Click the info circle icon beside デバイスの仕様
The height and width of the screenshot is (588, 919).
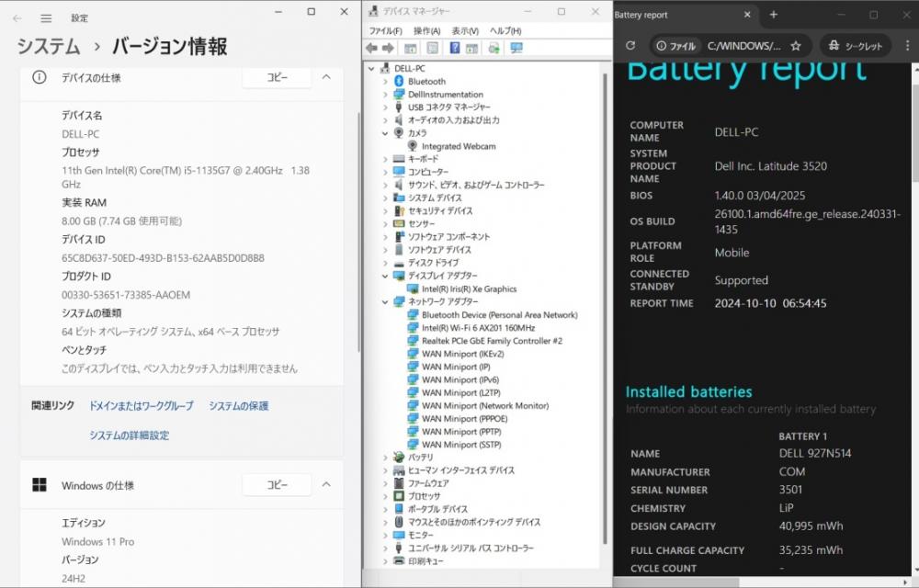click(x=40, y=77)
